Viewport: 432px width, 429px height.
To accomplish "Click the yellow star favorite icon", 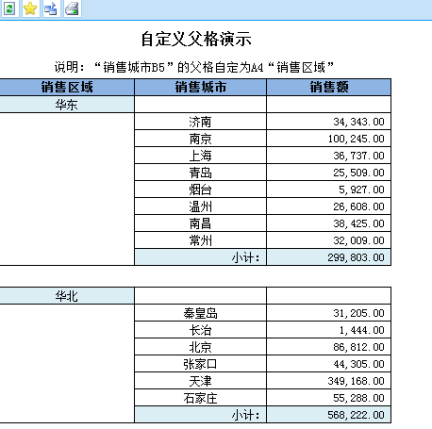I will click(30, 8).
